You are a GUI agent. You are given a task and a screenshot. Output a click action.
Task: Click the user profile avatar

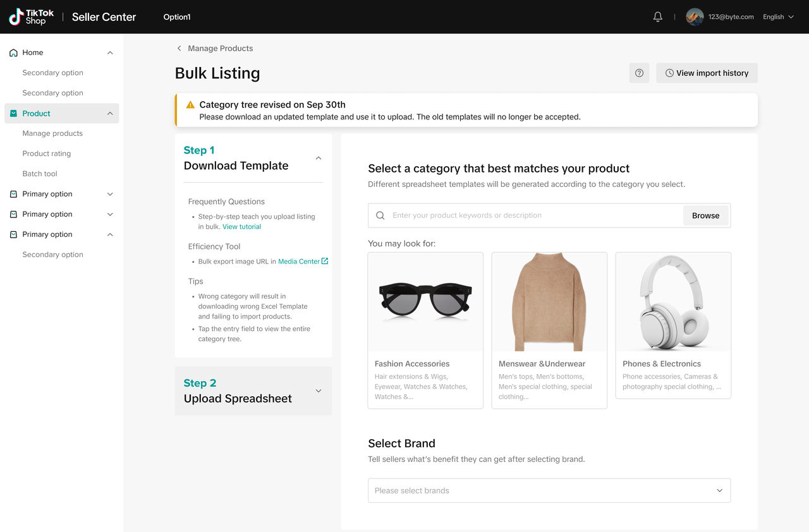coord(695,17)
